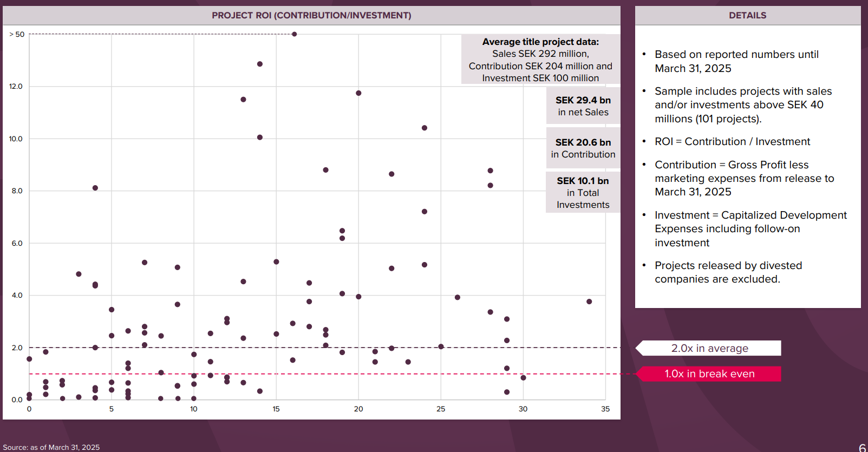
Task: Click the 'SEK 10.1 bn' total investments figure
Action: [x=583, y=181]
